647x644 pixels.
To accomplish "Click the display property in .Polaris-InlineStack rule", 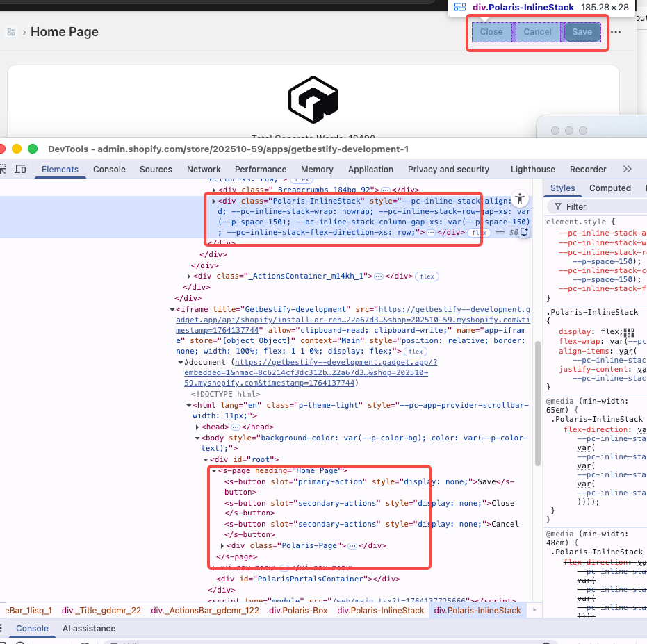I will (x=574, y=331).
